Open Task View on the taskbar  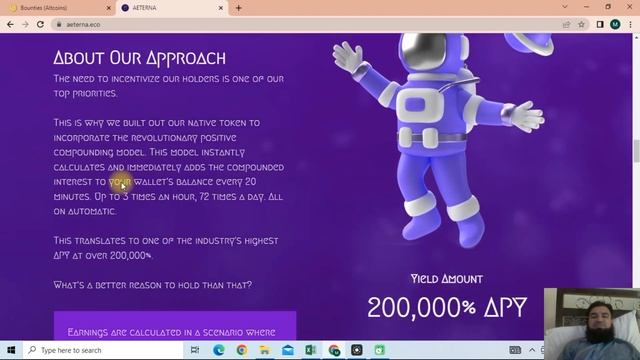point(195,350)
